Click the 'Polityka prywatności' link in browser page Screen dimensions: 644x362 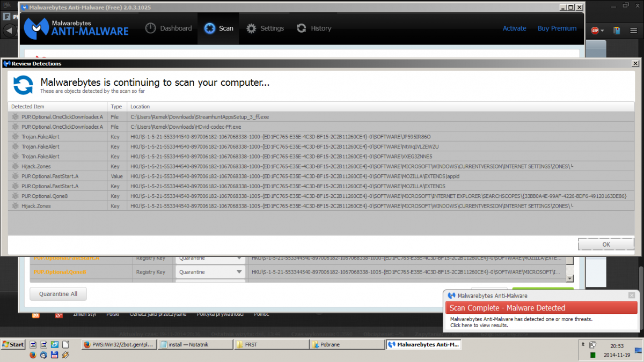[220, 314]
